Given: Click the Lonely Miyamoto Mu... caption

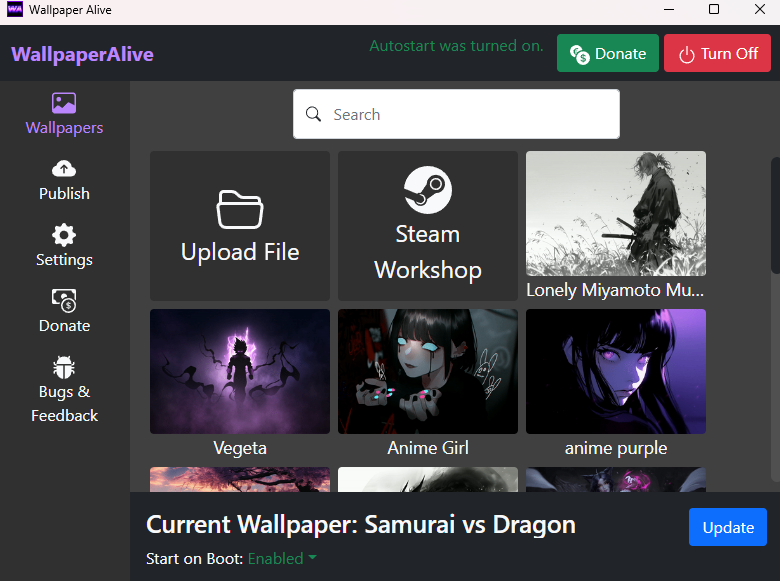Looking at the screenshot, I should [x=615, y=290].
